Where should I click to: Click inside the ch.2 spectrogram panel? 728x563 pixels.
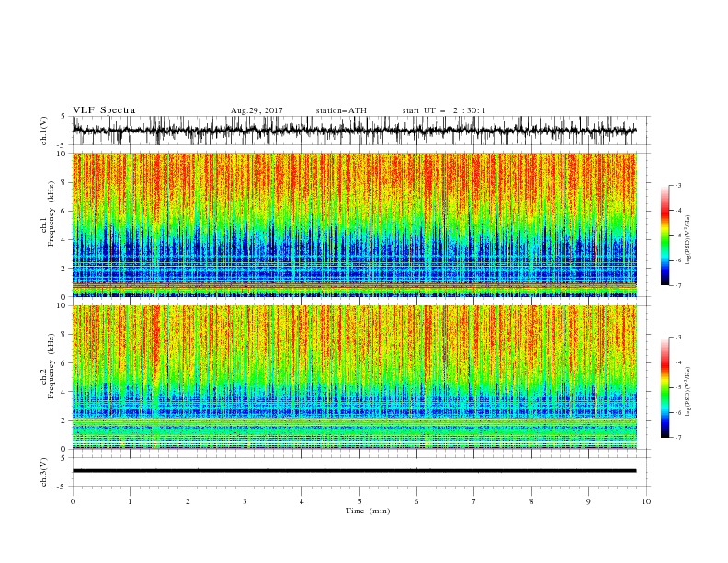pos(354,377)
